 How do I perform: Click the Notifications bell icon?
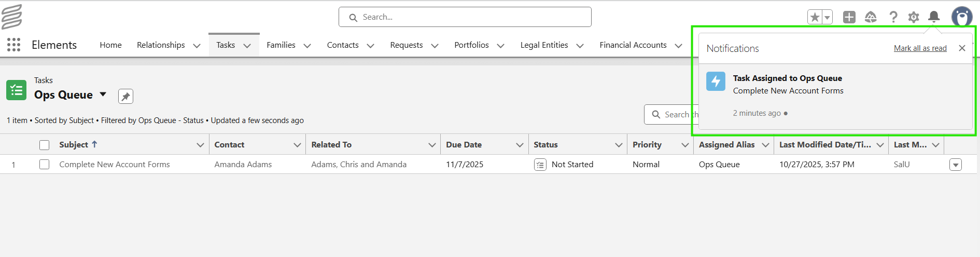[x=934, y=17]
